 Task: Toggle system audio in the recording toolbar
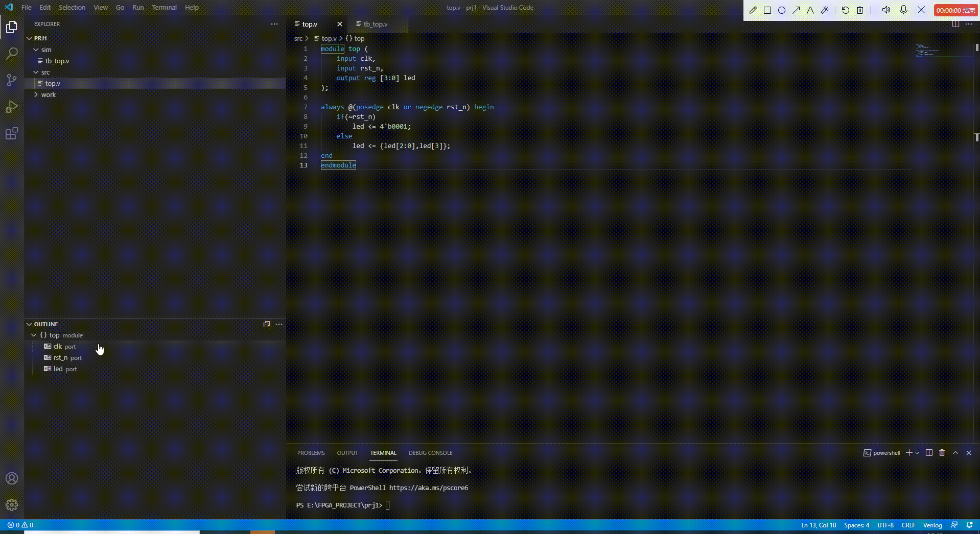pos(886,10)
